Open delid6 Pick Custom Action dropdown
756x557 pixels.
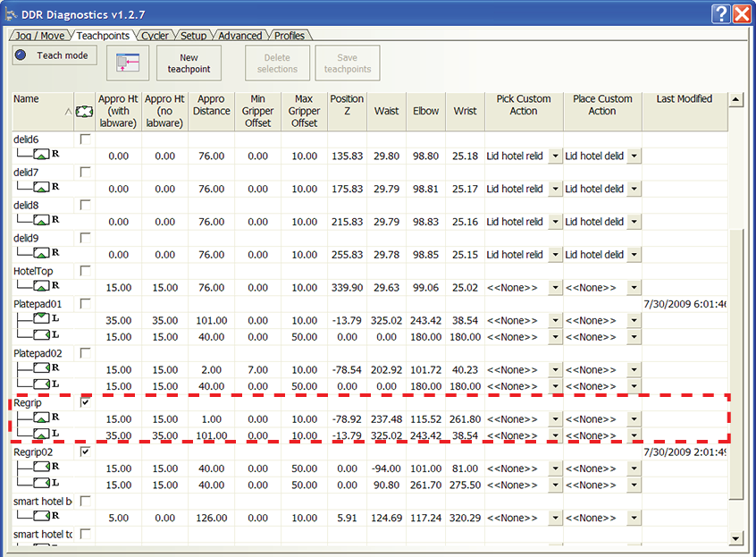point(555,156)
